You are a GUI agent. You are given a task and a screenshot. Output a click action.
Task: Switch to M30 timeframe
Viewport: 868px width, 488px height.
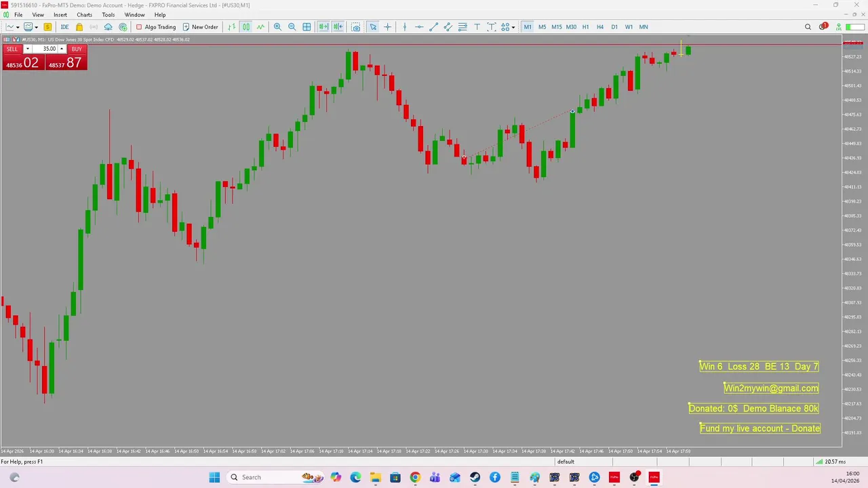[571, 27]
